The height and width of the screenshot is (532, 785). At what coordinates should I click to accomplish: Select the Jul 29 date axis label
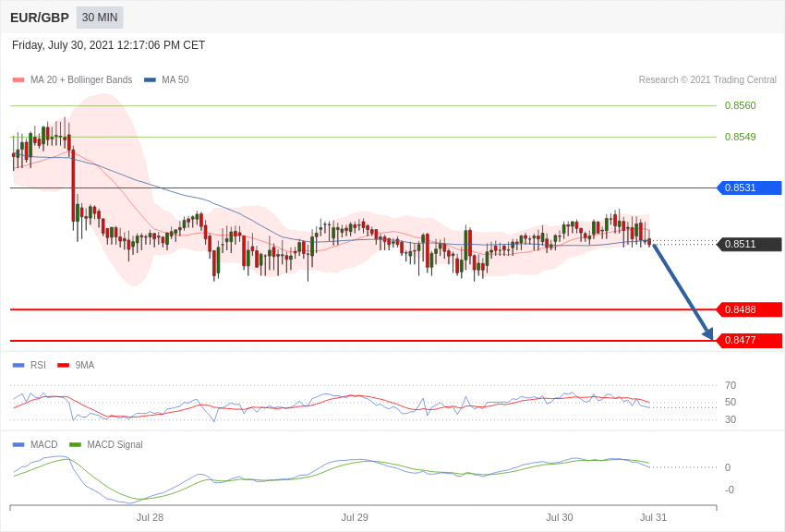click(x=355, y=517)
